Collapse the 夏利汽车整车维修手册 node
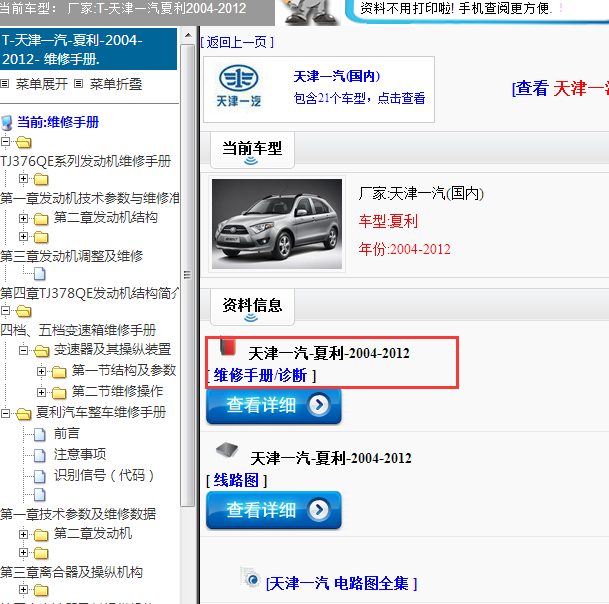The image size is (609, 604). coord(5,413)
